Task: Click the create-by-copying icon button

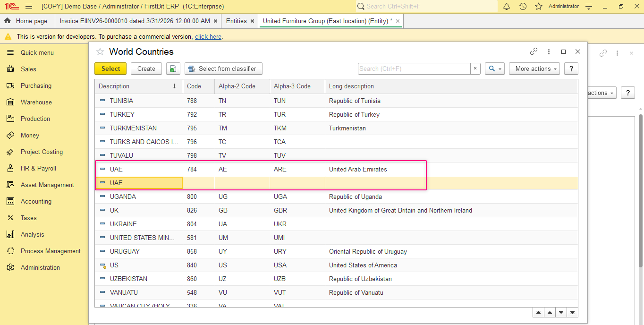Action: click(x=173, y=68)
